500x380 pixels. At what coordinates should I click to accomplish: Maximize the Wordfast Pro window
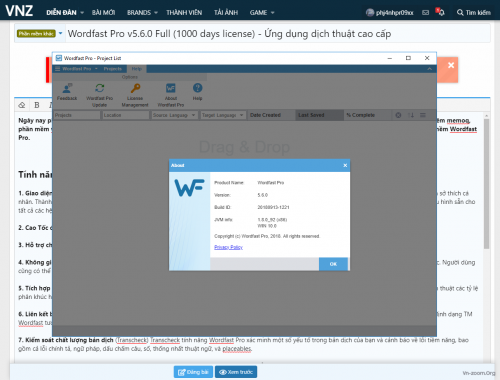(408, 58)
